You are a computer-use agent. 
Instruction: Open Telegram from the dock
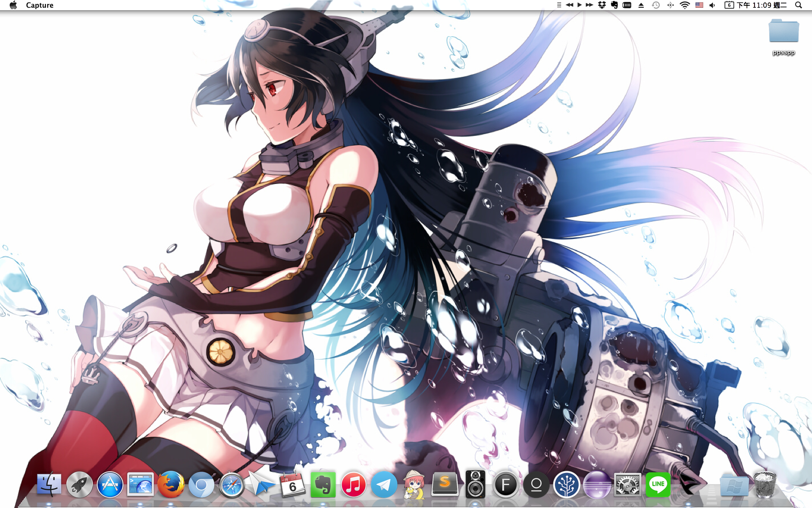384,485
